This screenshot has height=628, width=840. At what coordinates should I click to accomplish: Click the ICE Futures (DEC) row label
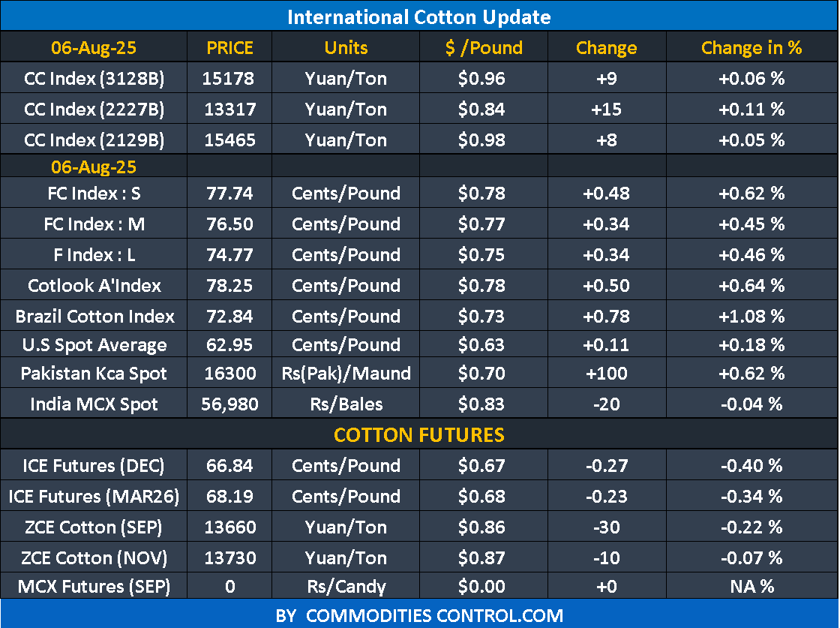(94, 466)
